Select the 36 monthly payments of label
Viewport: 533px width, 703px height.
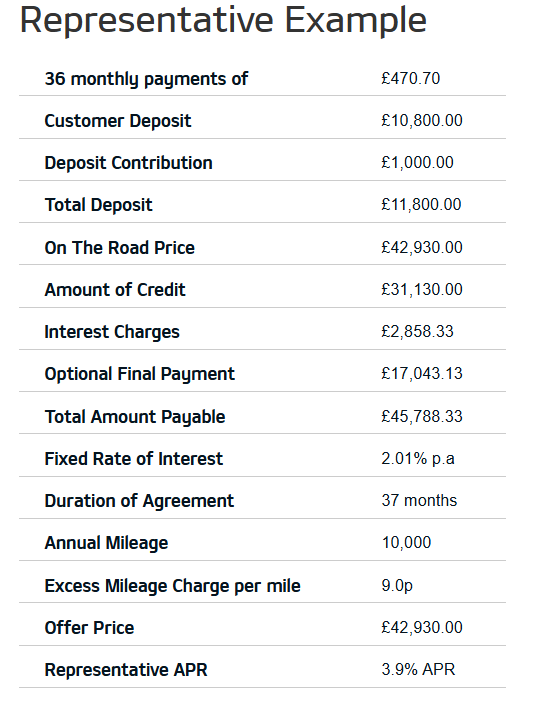[x=146, y=79]
